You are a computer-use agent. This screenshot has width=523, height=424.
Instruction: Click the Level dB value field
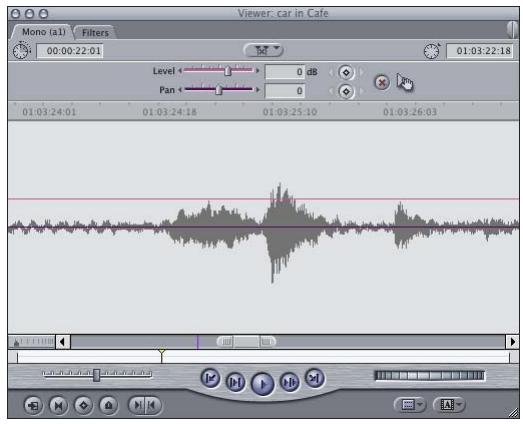click(285, 72)
